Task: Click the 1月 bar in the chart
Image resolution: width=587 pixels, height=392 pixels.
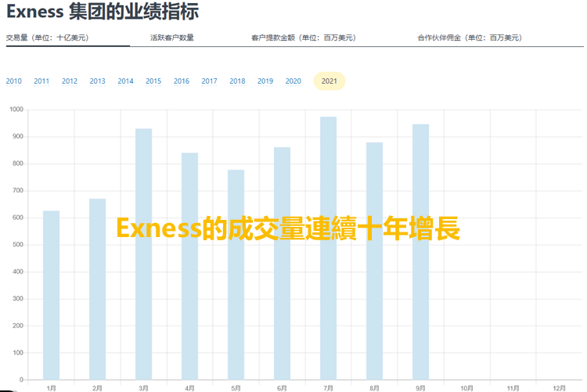Action: click(x=52, y=296)
